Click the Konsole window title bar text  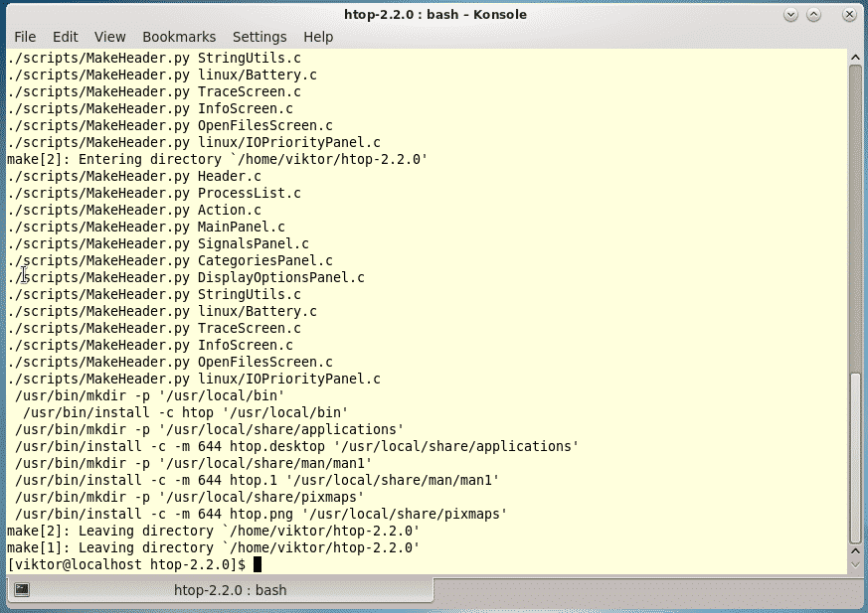click(x=435, y=14)
